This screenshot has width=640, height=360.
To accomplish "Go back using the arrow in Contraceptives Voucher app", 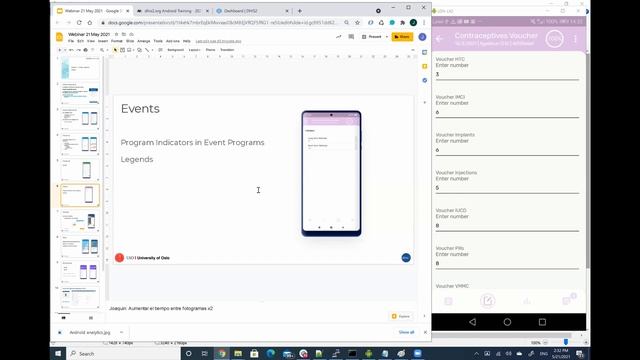I will [x=440, y=39].
